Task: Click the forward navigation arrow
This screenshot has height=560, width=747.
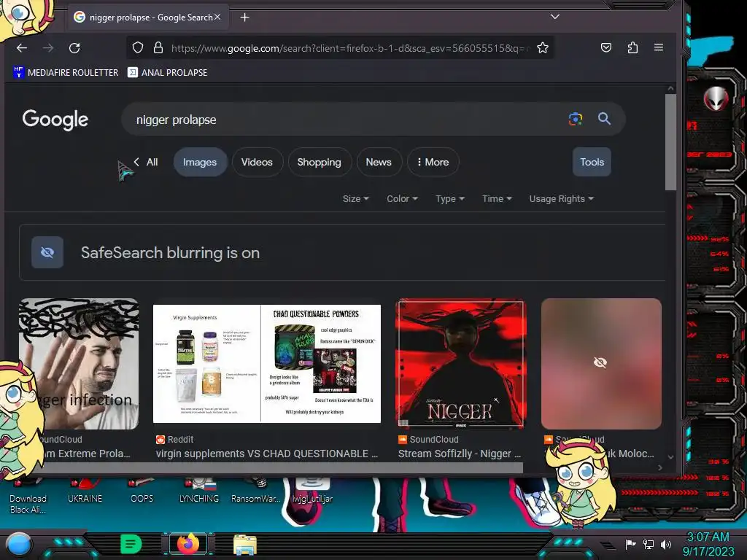Action: click(x=48, y=47)
